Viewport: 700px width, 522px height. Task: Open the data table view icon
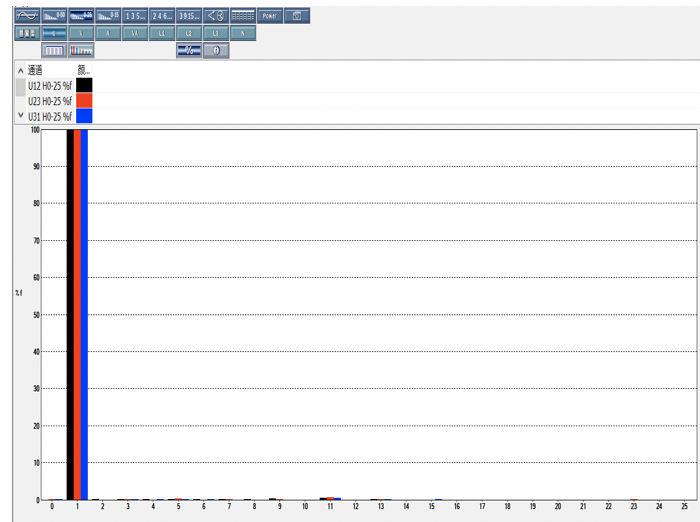pyautogui.click(x=243, y=16)
